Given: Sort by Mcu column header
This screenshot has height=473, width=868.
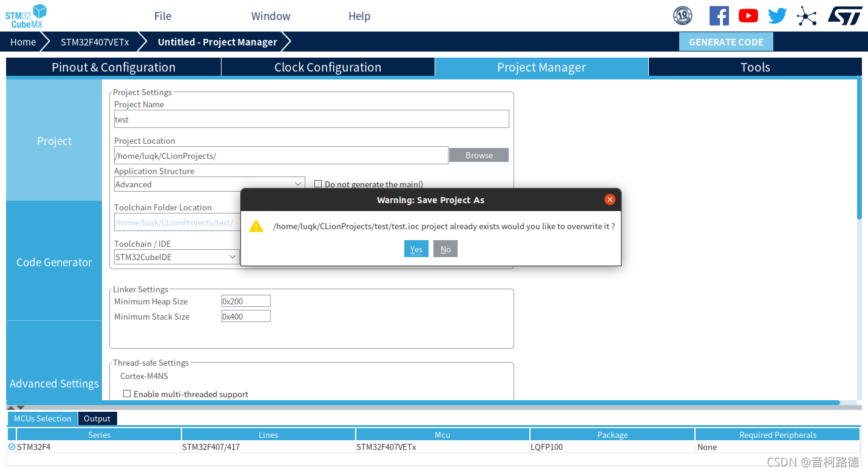Looking at the screenshot, I should 442,434.
